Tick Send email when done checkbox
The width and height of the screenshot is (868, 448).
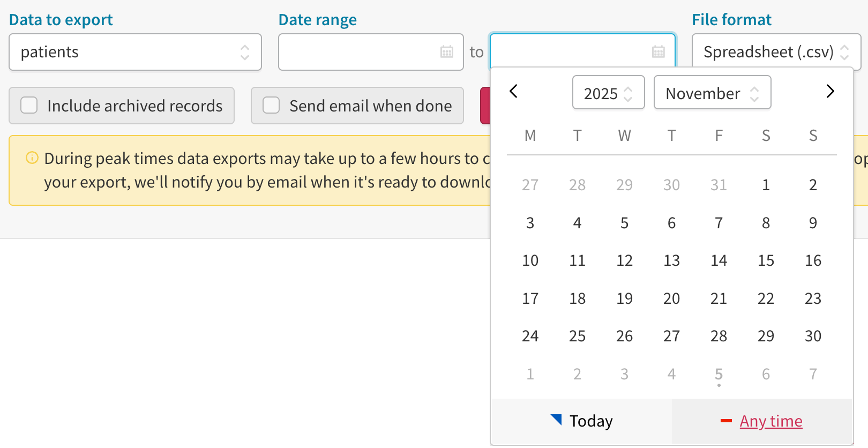pyautogui.click(x=271, y=106)
